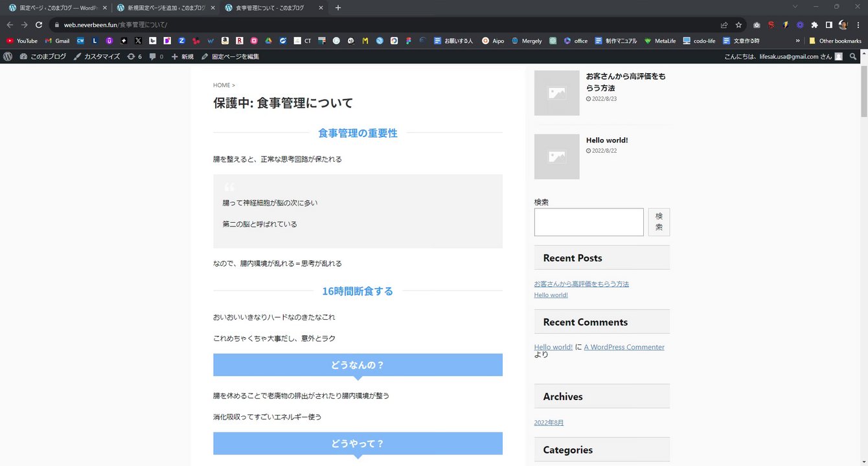The height and width of the screenshot is (466, 868).
Task: Click the HOME breadcrumb link
Action: (x=222, y=85)
